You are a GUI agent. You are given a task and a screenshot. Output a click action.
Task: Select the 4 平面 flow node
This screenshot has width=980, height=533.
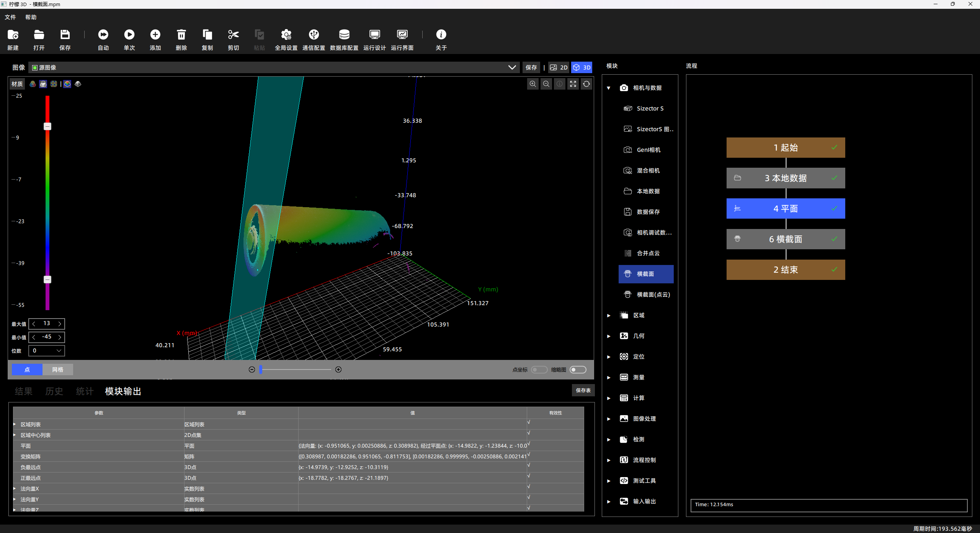click(786, 209)
